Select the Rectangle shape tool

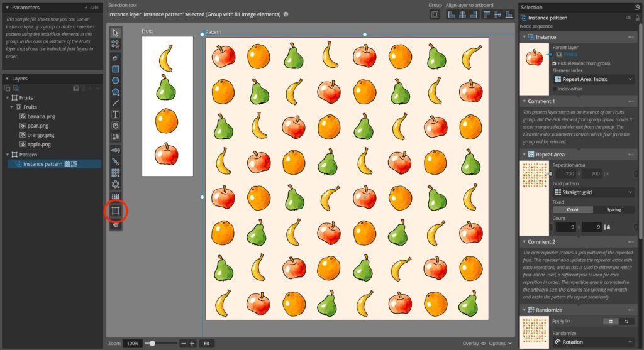pyautogui.click(x=116, y=69)
